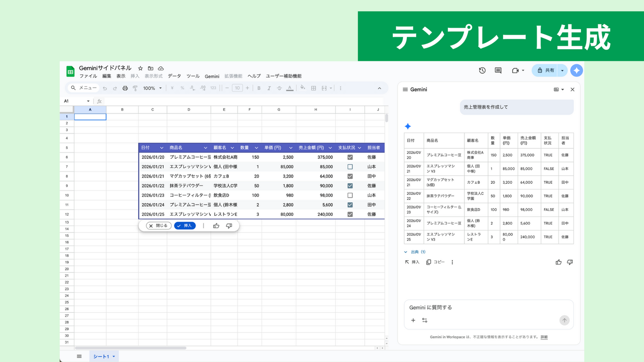Toggle payment checkbox for 学校法人C学 row
Viewport: 644px width, 362px height.
tap(350, 186)
